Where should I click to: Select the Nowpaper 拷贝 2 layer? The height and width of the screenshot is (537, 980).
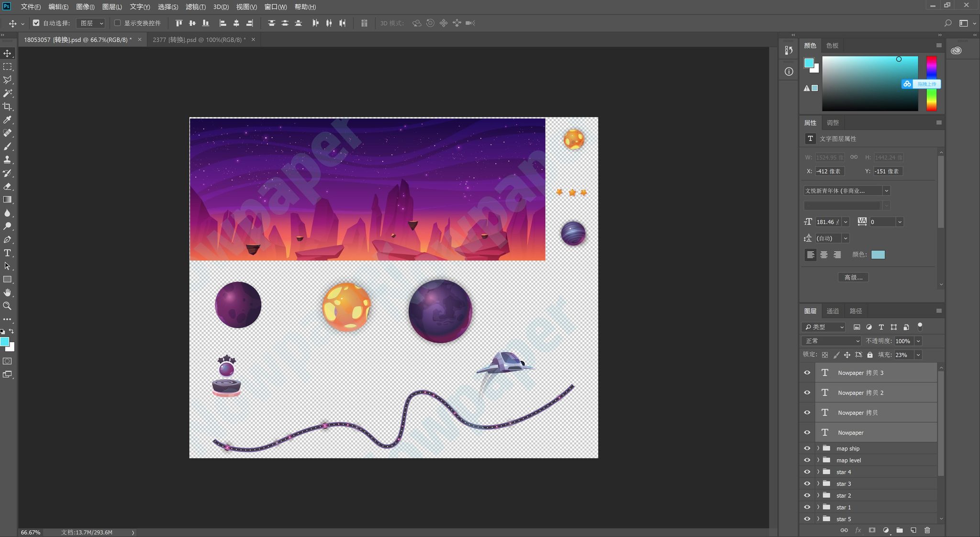coord(860,392)
